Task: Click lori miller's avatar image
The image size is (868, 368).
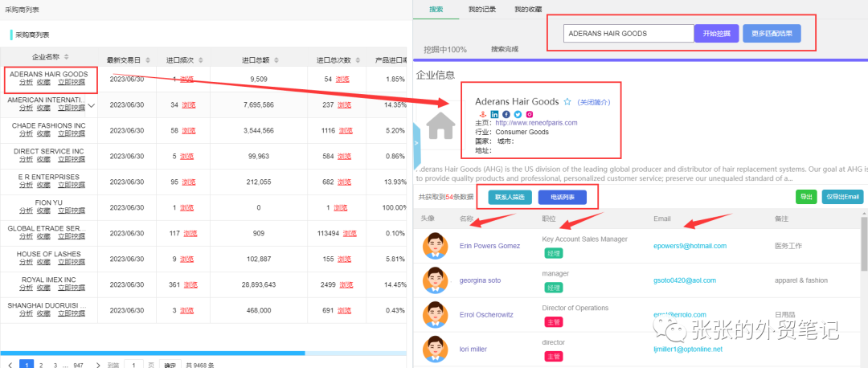Action: pos(435,350)
